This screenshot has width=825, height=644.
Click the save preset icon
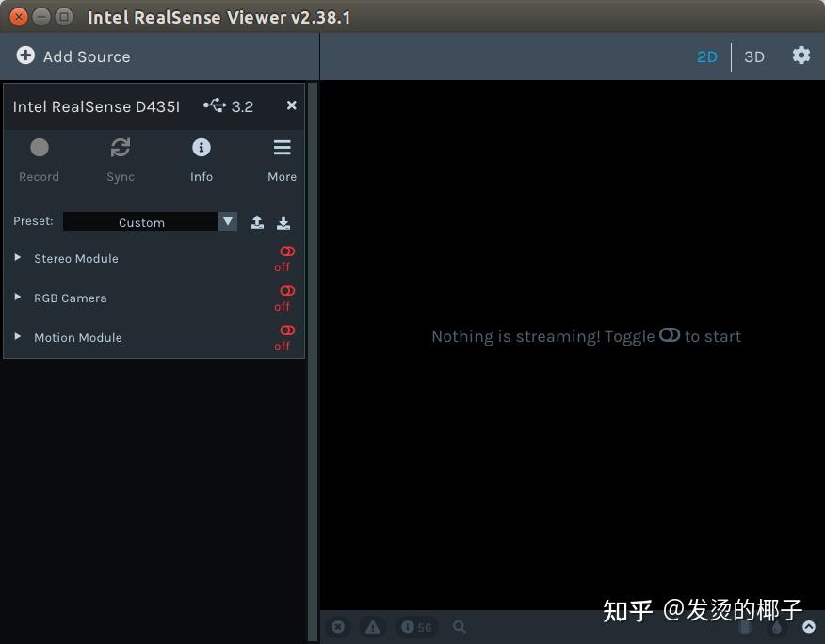click(284, 222)
